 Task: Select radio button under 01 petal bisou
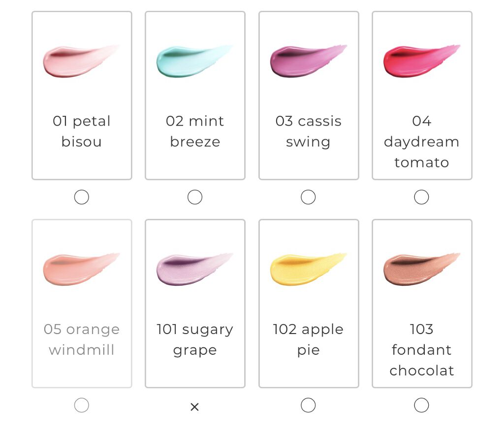pyautogui.click(x=82, y=198)
